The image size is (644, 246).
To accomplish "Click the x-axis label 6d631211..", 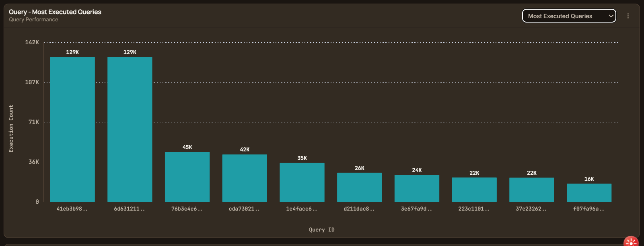I will [x=130, y=209].
